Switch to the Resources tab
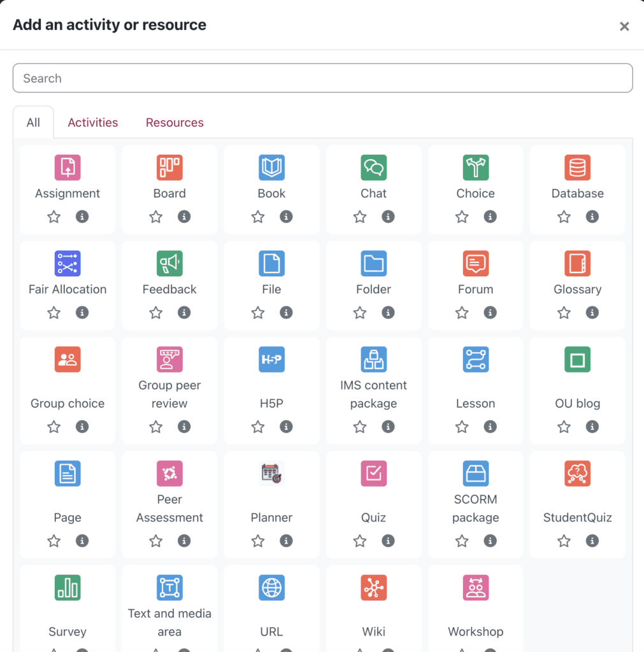The image size is (644, 652). [175, 123]
